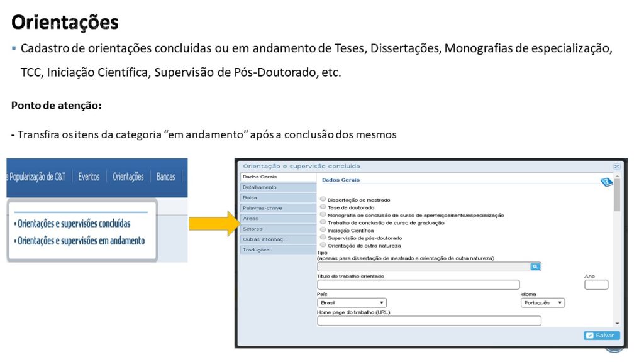Open Orientações e supervisões concluídas link
644x362 pixels.
[73, 224]
